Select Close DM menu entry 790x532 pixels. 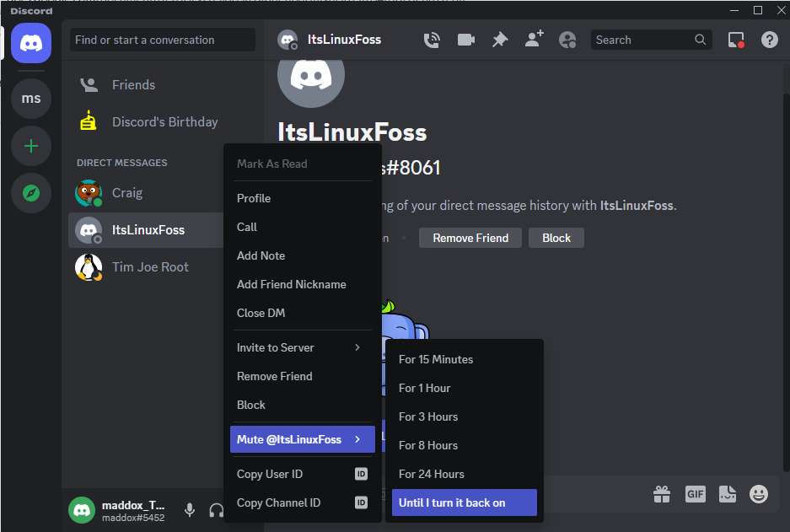(303, 314)
